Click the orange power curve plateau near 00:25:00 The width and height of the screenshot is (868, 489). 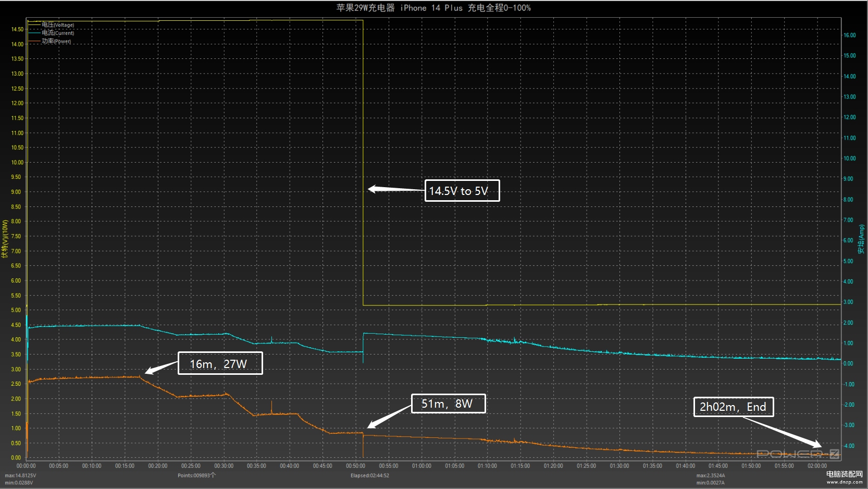click(191, 396)
